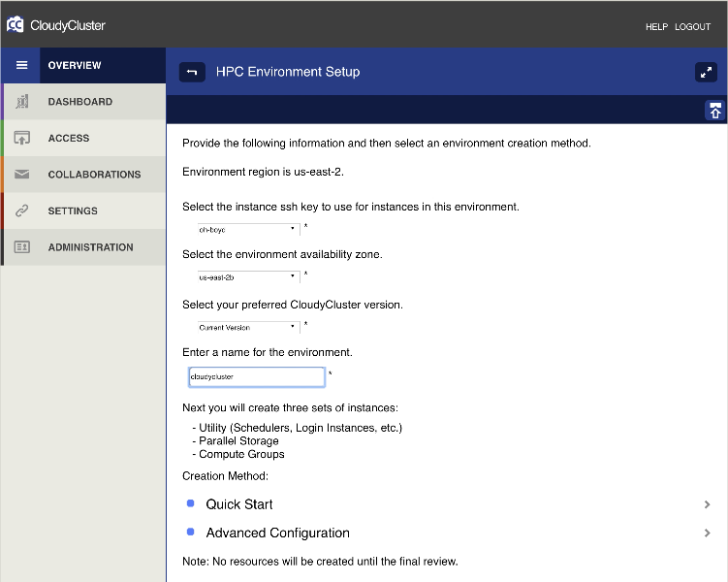Open the OVERVIEW menu item
728x582 pixels.
pyautogui.click(x=102, y=66)
